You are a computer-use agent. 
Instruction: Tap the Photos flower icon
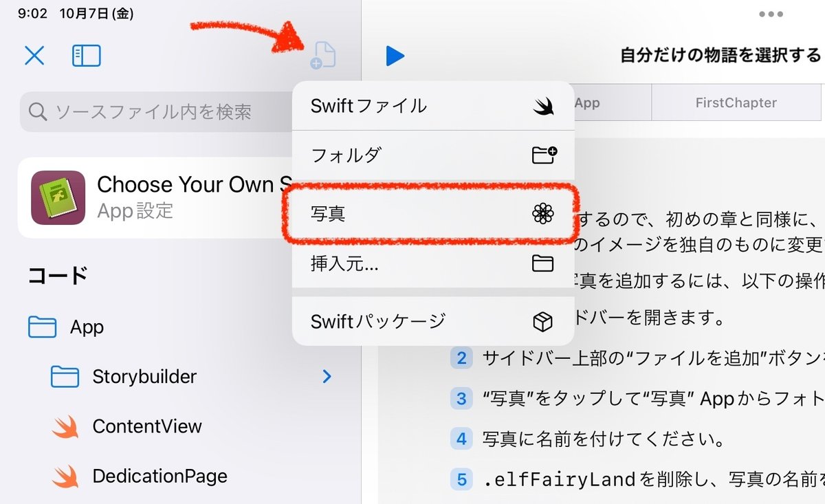(x=543, y=214)
